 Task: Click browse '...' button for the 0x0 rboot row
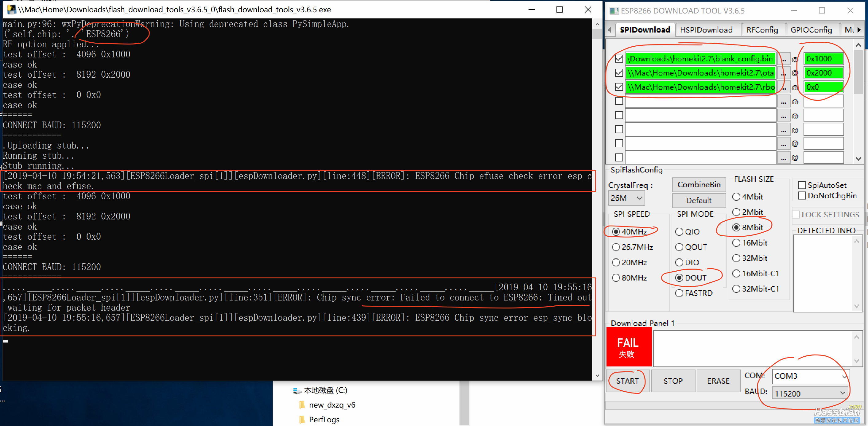click(784, 88)
